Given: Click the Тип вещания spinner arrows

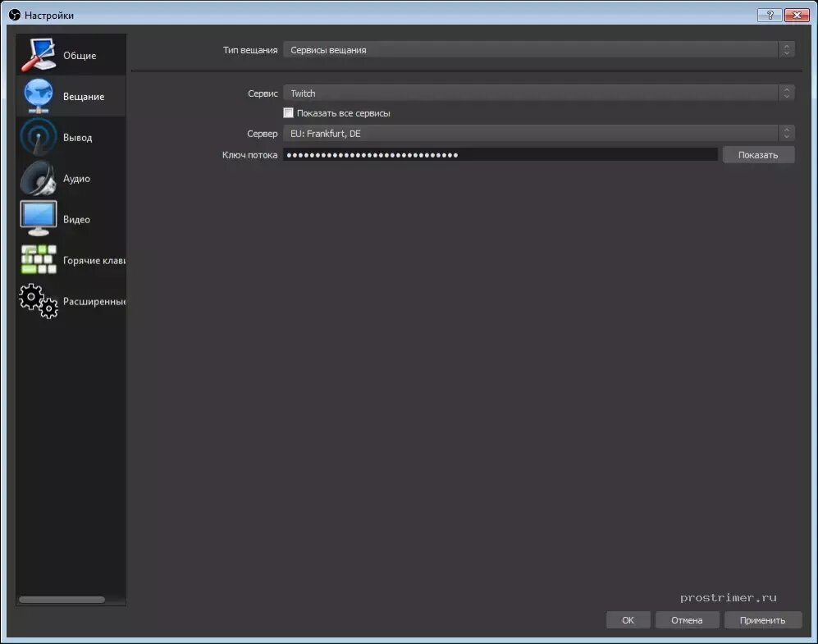Looking at the screenshot, I should [786, 49].
